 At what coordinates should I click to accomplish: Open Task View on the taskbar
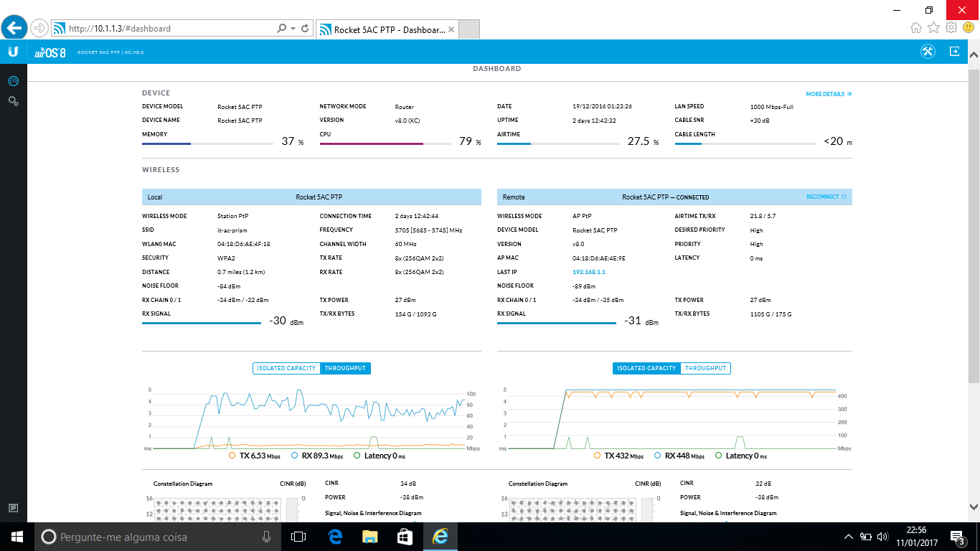pyautogui.click(x=298, y=537)
